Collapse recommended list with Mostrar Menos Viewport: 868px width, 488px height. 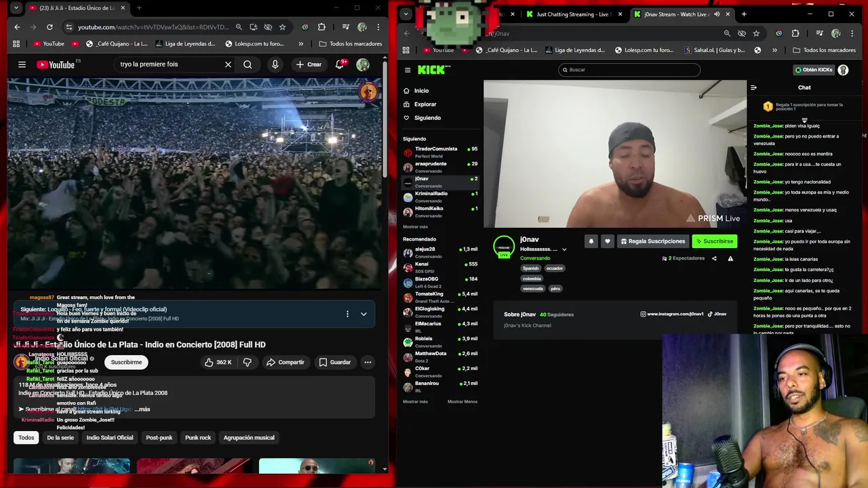462,401
